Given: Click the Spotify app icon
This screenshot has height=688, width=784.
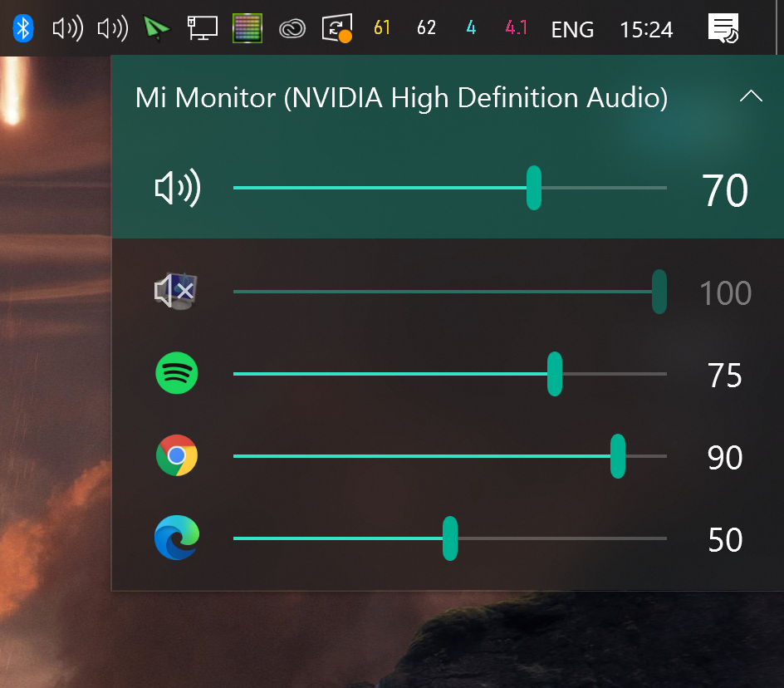Looking at the screenshot, I should pos(177,373).
